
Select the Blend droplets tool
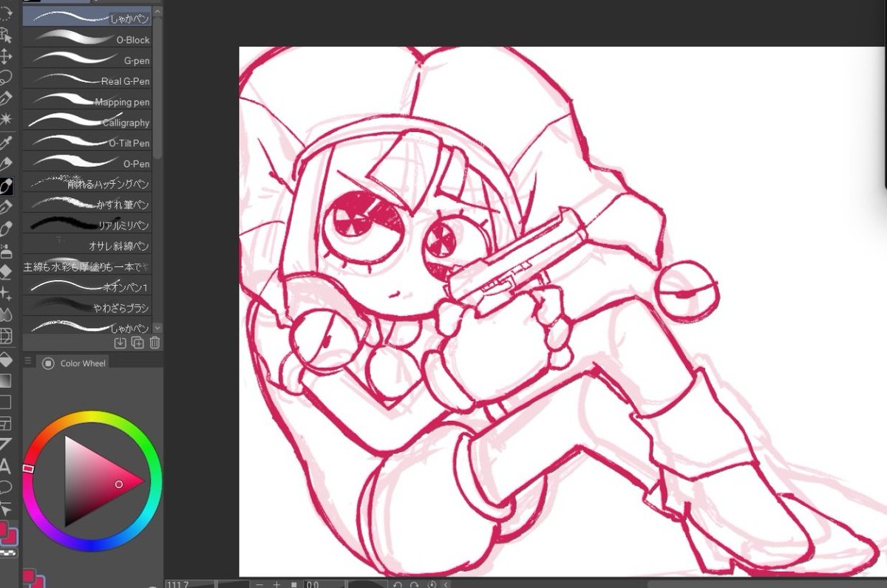(6, 315)
